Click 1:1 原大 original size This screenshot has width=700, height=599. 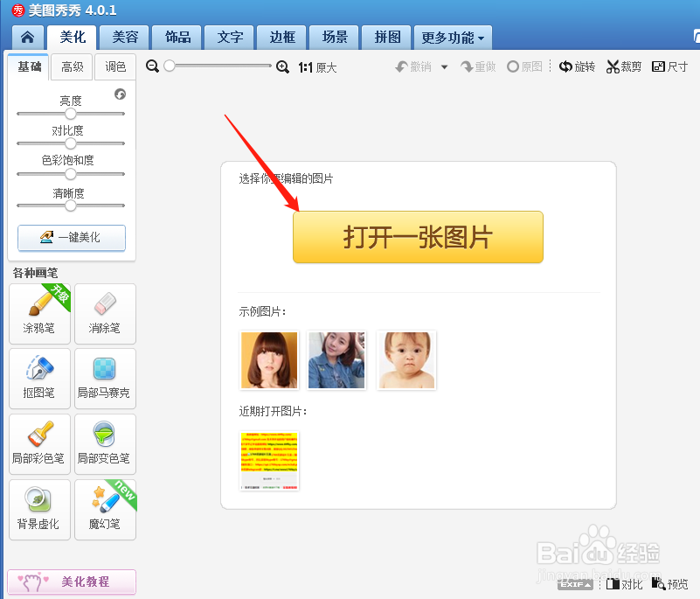coord(317,67)
